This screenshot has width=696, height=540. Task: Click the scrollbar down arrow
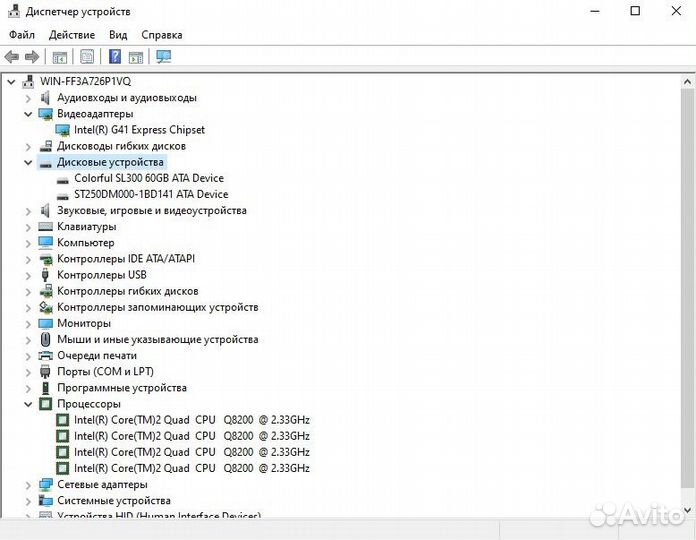(687, 510)
